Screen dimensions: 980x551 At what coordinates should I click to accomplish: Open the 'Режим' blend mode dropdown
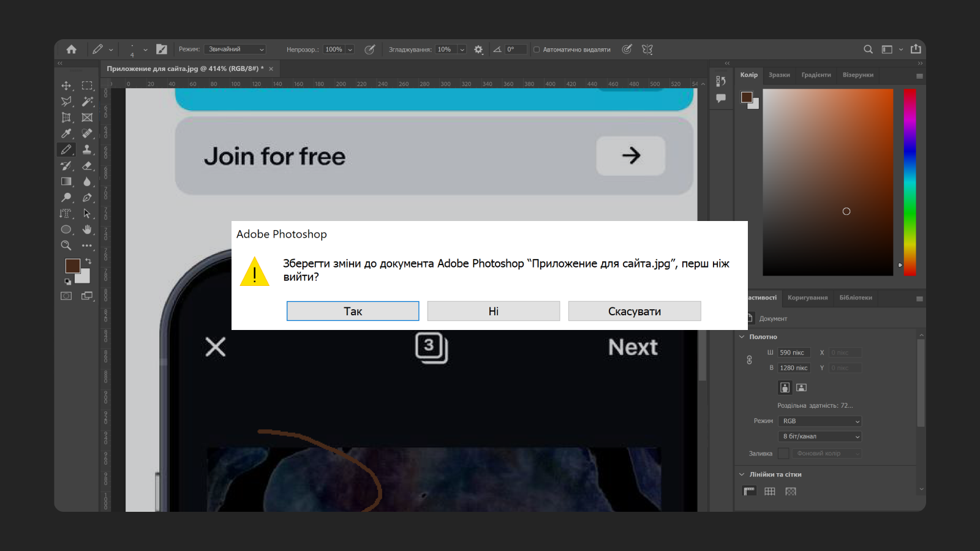coord(235,49)
